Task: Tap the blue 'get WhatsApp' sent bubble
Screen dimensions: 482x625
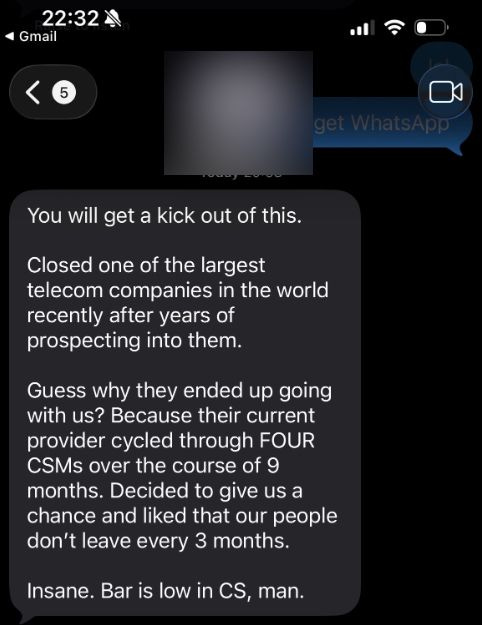Action: click(392, 124)
